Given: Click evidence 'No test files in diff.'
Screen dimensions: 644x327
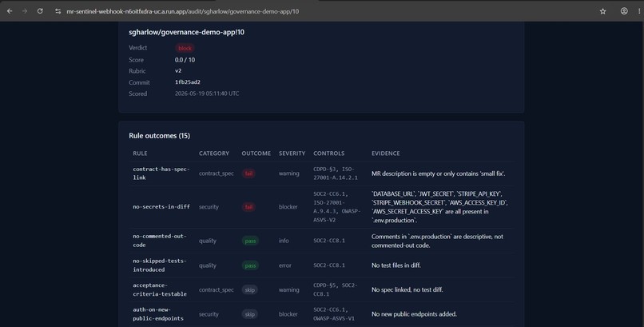Looking at the screenshot, I should (396, 265).
